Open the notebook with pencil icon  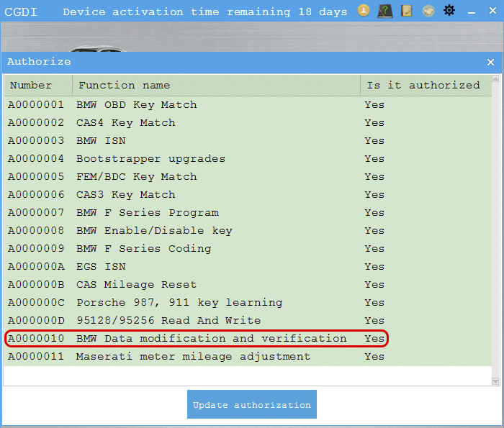point(407,11)
